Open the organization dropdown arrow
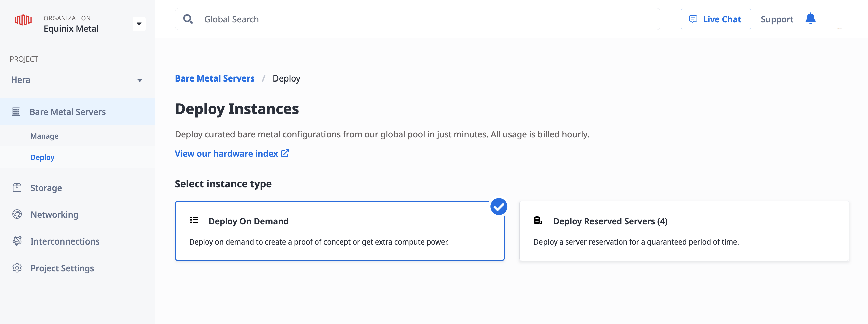 pos(139,24)
